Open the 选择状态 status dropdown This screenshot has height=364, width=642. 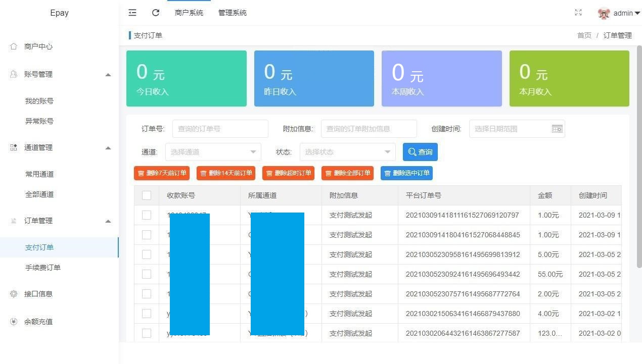pos(347,152)
